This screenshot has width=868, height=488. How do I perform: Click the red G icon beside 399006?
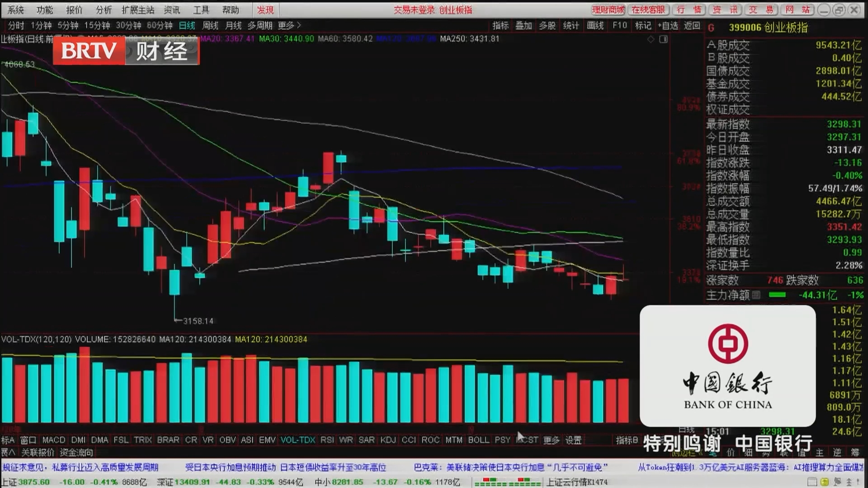pos(711,28)
